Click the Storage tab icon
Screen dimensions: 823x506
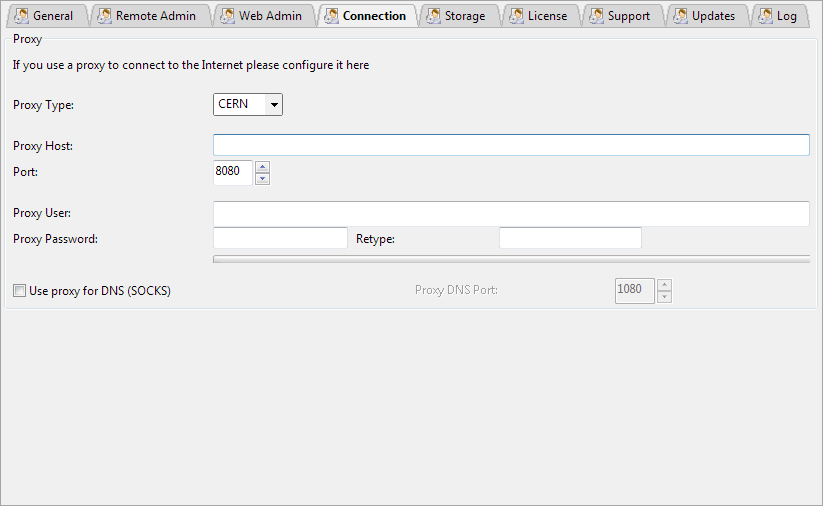(x=433, y=16)
